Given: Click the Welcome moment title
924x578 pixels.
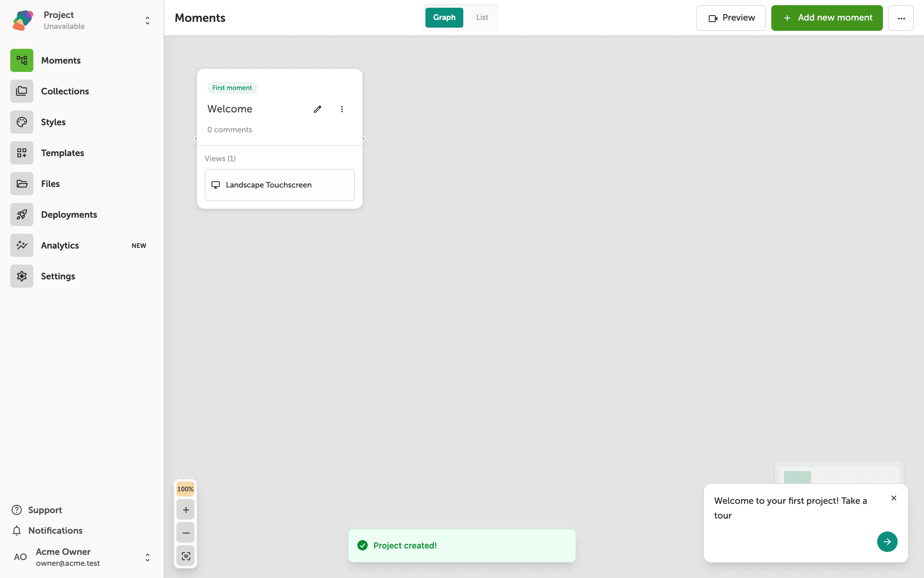Looking at the screenshot, I should point(229,109).
